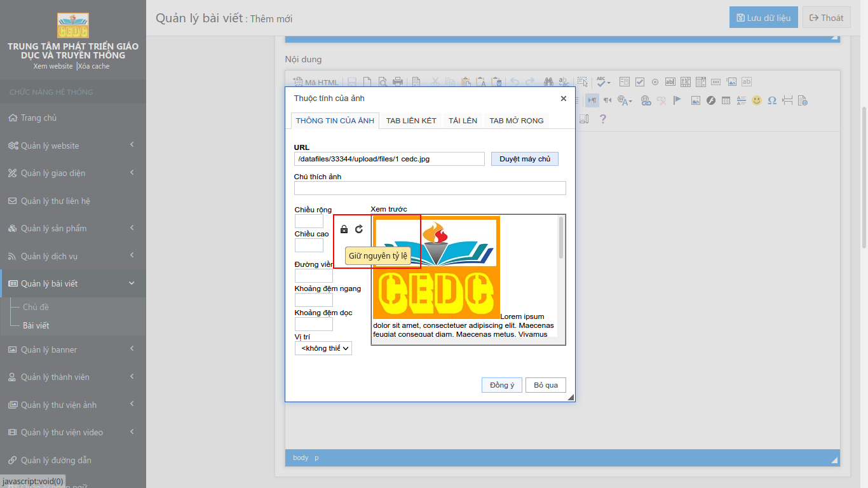Click the reset image size icon
The height and width of the screenshot is (488, 868).
(359, 229)
